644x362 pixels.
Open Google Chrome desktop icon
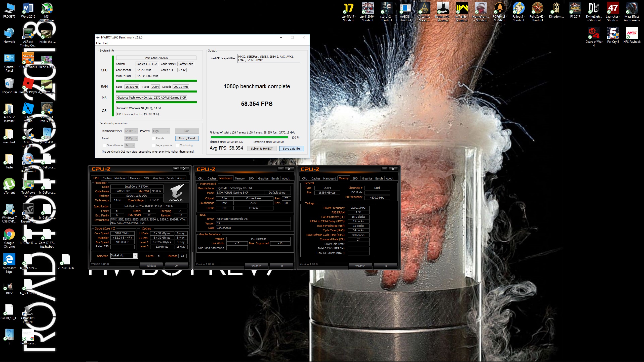click(x=9, y=238)
